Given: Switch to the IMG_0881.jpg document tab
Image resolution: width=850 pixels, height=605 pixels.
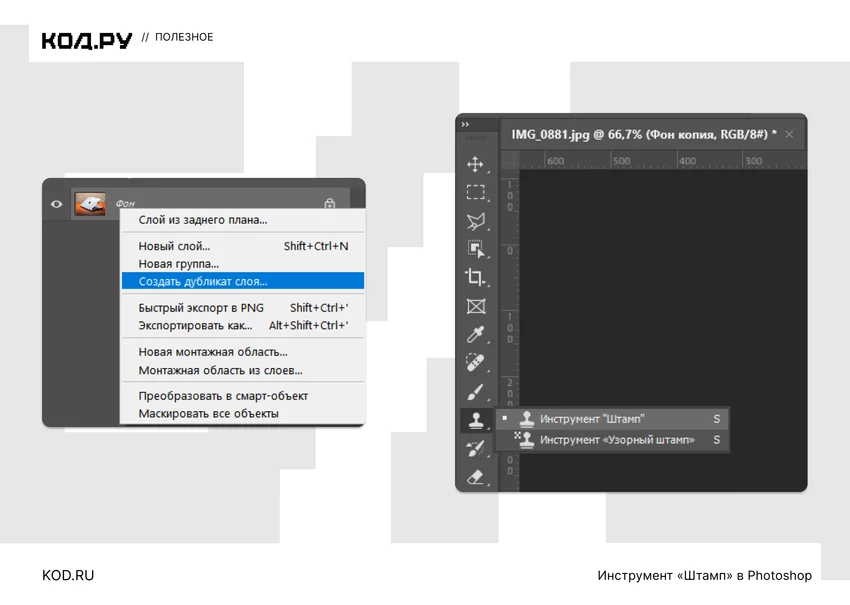Looking at the screenshot, I should pyautogui.click(x=644, y=134).
